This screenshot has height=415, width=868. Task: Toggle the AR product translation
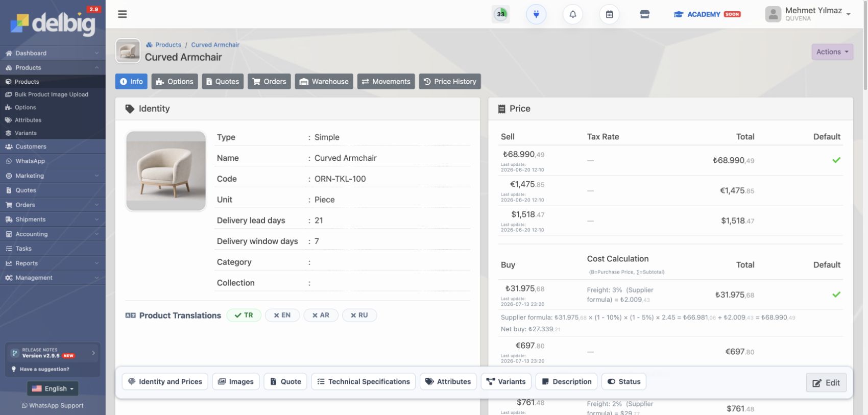click(x=321, y=315)
